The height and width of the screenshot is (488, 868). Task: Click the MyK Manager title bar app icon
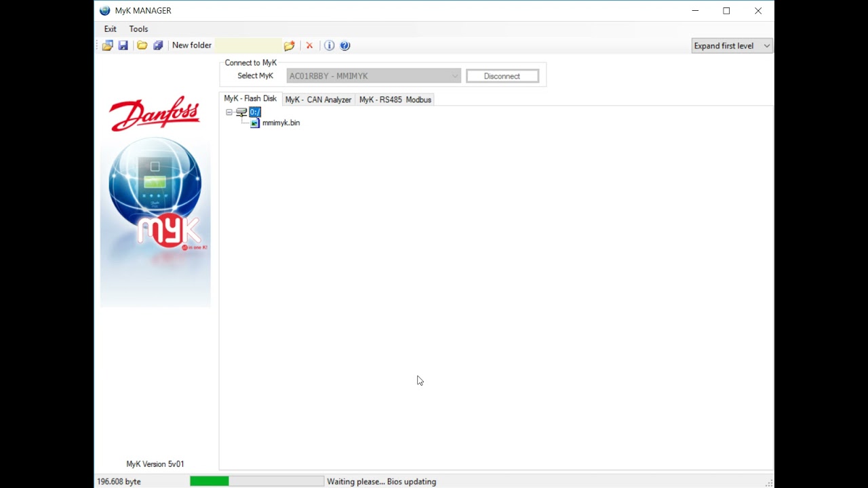pos(104,11)
